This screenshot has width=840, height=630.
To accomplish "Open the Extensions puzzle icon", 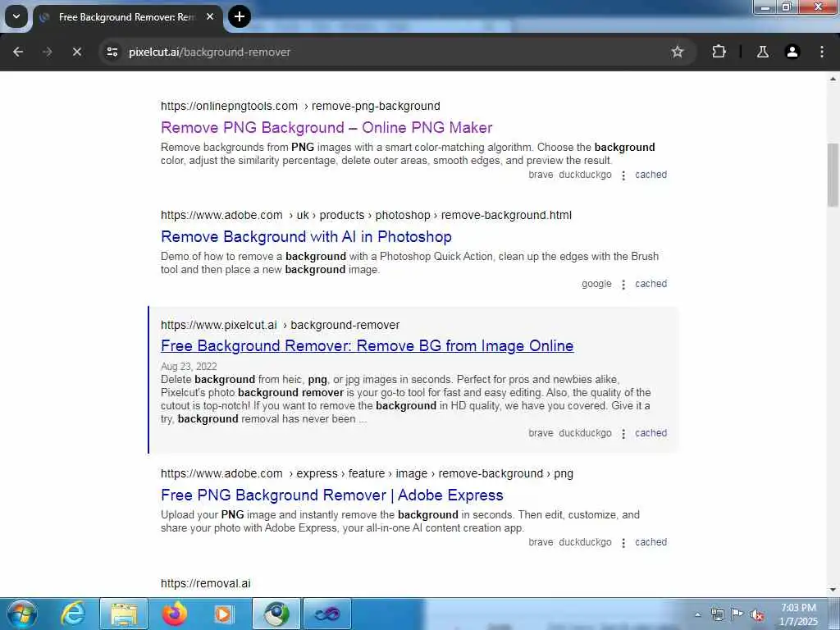I will (719, 52).
